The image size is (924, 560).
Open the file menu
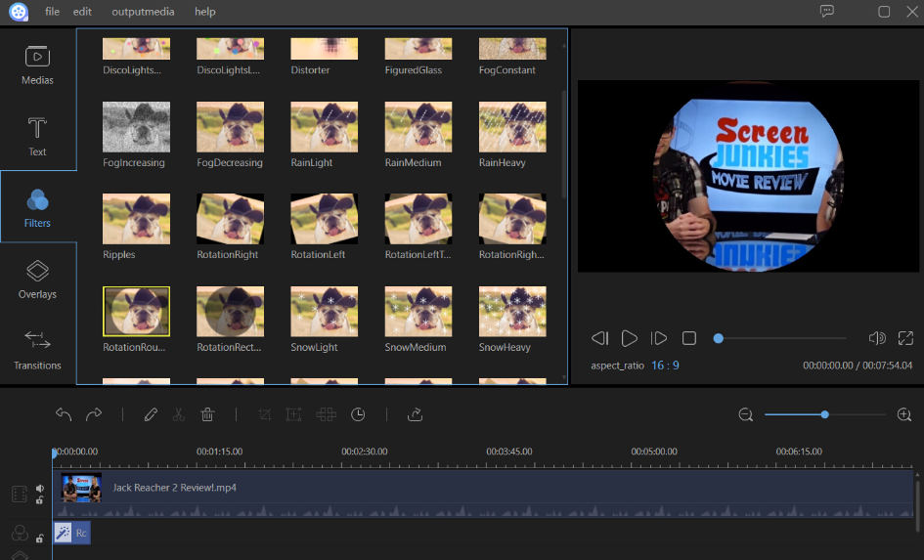pos(52,11)
